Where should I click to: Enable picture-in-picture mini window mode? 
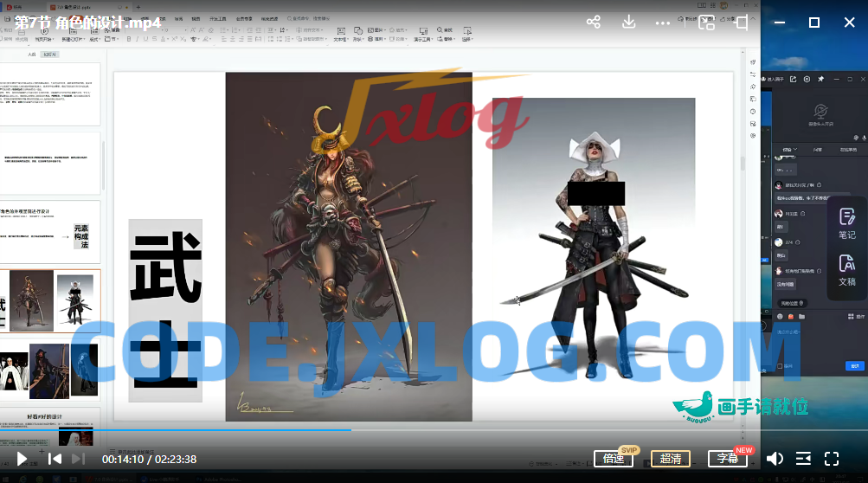click(706, 23)
